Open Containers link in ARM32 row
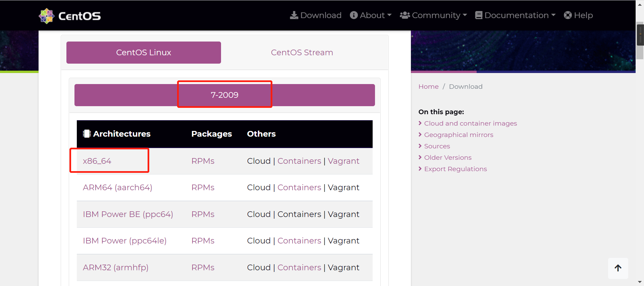This screenshot has width=644, height=286. coord(299,268)
